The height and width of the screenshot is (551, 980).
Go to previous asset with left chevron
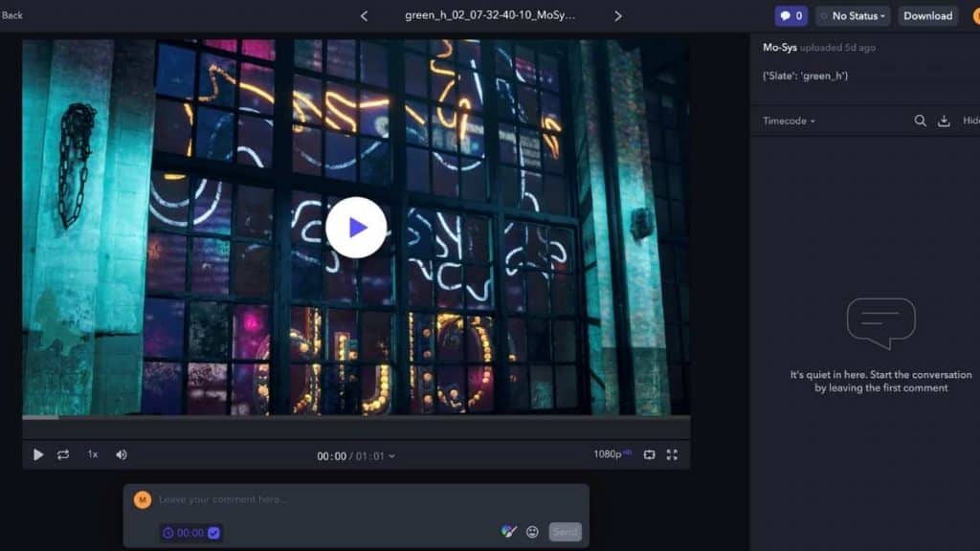(364, 16)
